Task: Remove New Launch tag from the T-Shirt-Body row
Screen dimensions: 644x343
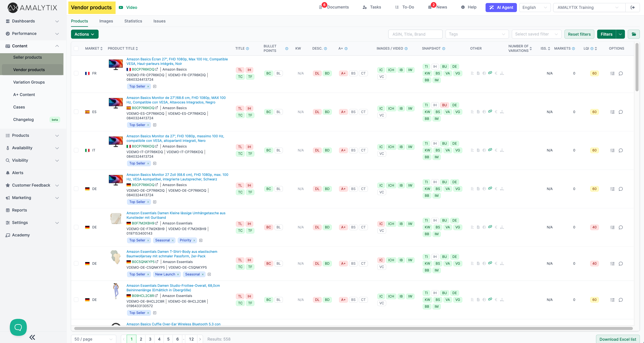Action: tap(178, 274)
